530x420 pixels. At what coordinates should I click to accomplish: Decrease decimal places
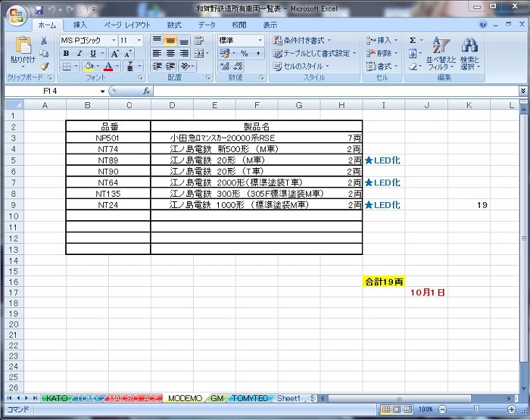click(238, 67)
